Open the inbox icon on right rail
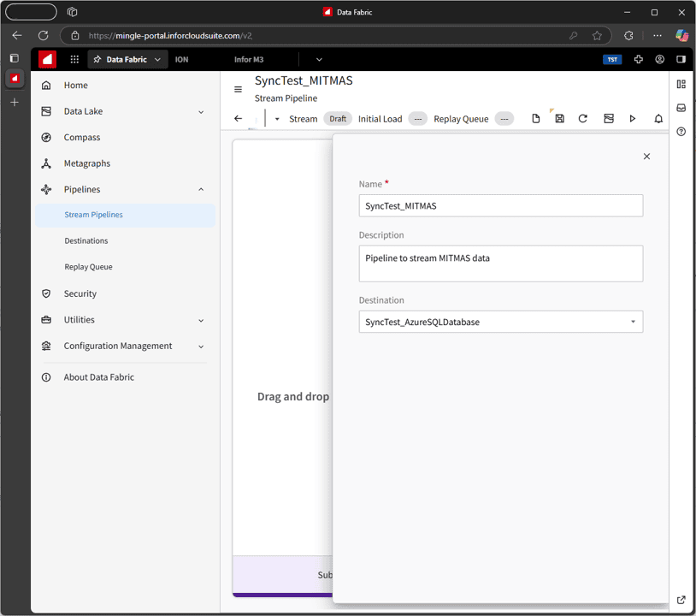 point(681,108)
